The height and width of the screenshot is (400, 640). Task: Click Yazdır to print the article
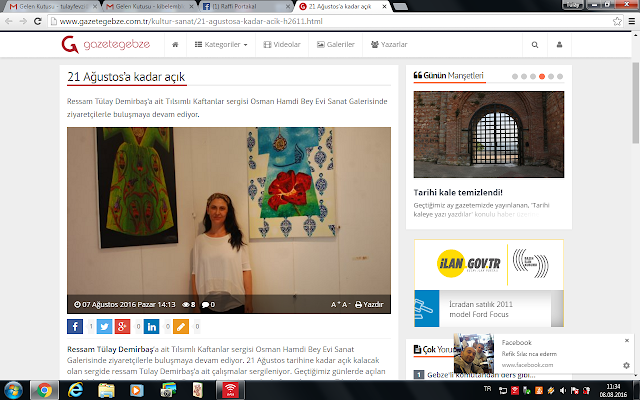369,304
